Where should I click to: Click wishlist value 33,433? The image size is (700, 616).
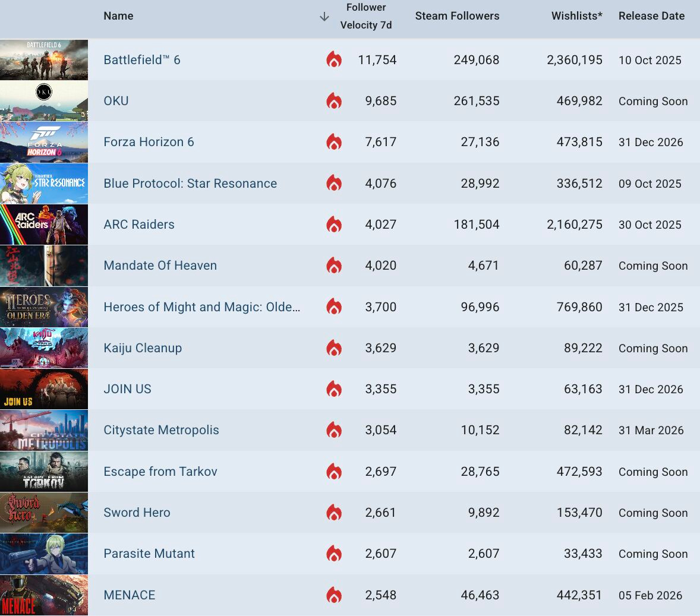[x=583, y=554]
